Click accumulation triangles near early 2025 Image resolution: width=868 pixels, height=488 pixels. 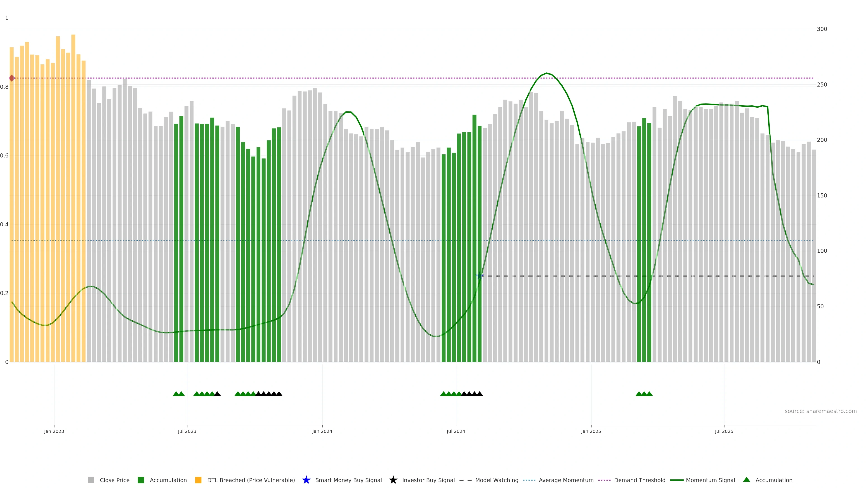coord(644,394)
